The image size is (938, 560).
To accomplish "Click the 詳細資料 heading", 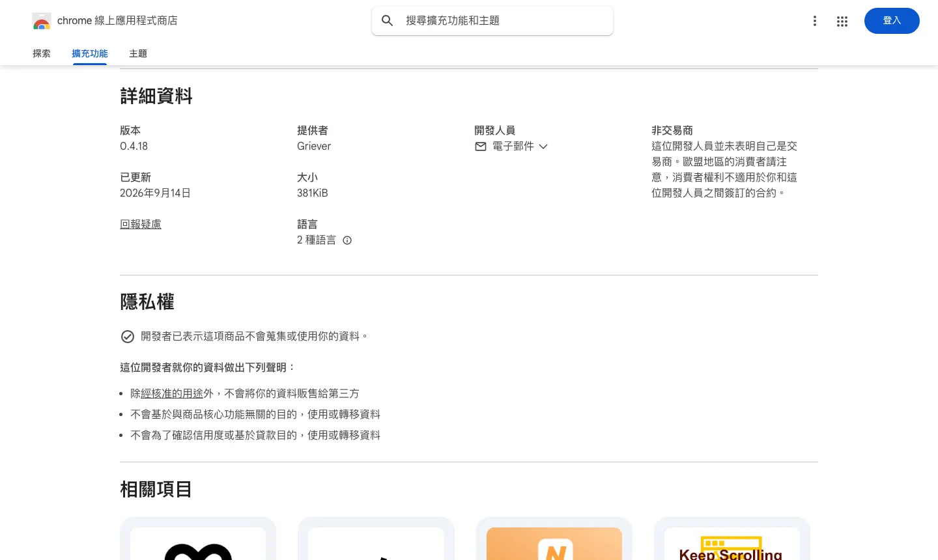I will [x=156, y=96].
